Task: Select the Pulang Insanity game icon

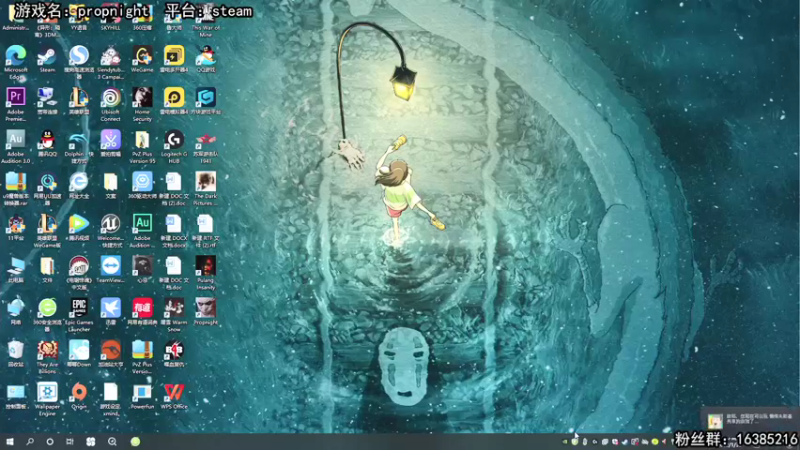Action: (x=206, y=273)
